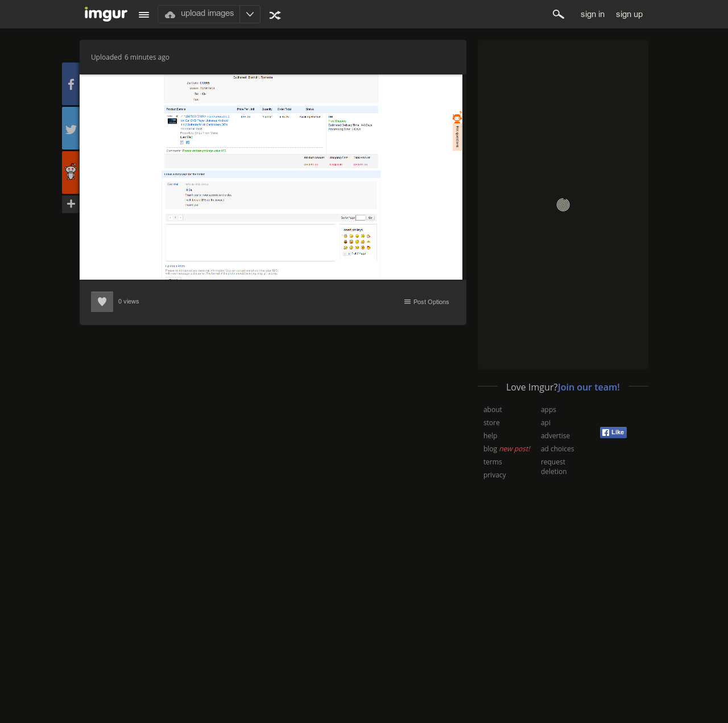Screen dimensions: 728x723
Task: Open search with the magnifier icon
Action: click(559, 14)
